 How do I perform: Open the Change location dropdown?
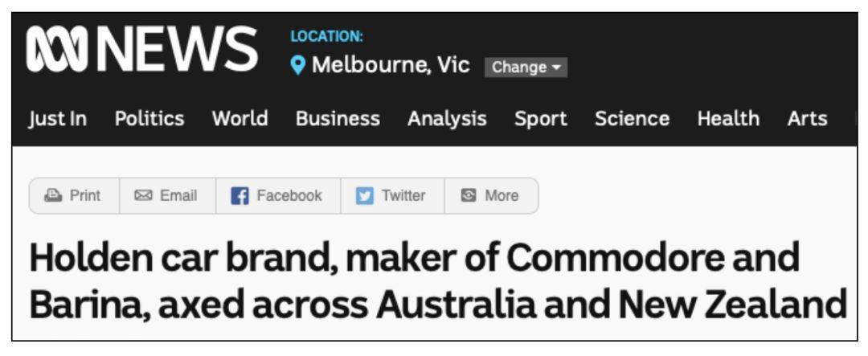(x=526, y=68)
